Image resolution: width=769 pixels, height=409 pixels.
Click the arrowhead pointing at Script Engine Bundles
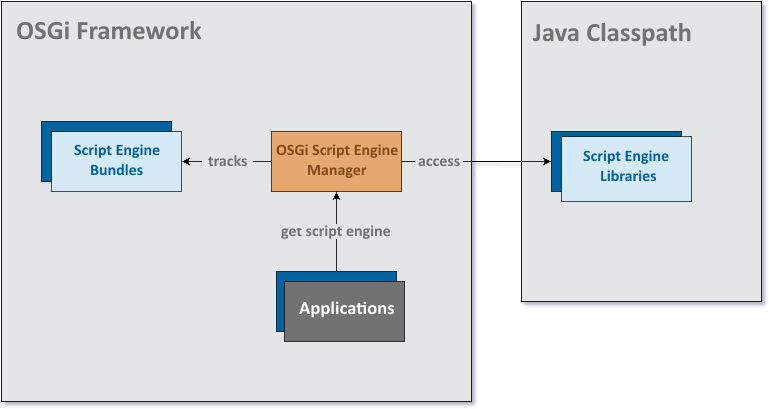tap(187, 161)
